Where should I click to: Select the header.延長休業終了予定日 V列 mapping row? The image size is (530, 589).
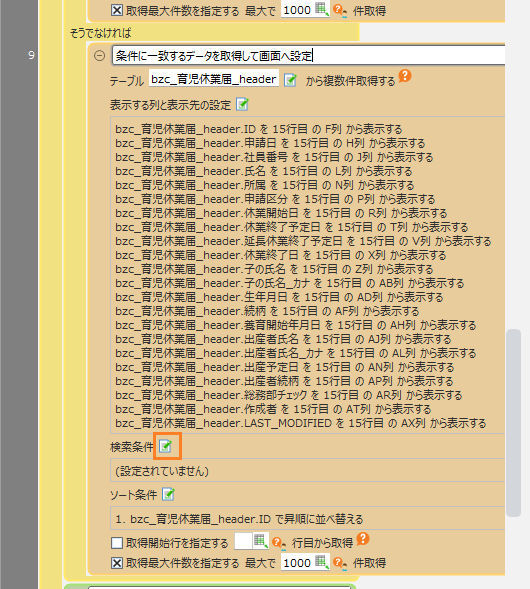coord(303,241)
